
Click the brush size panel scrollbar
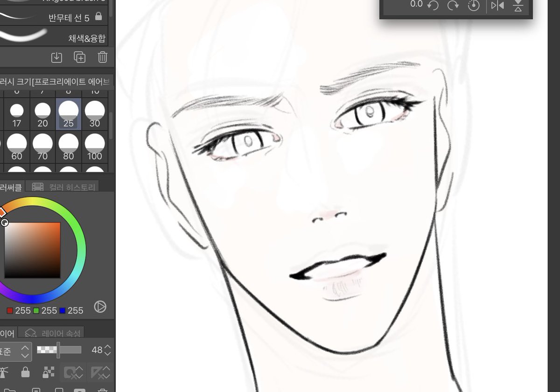(112, 126)
